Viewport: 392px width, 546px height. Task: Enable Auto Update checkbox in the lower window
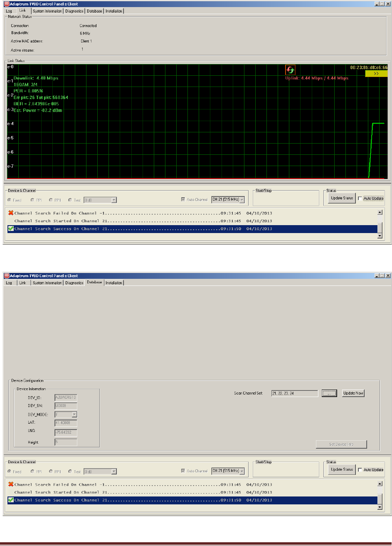coord(360,469)
